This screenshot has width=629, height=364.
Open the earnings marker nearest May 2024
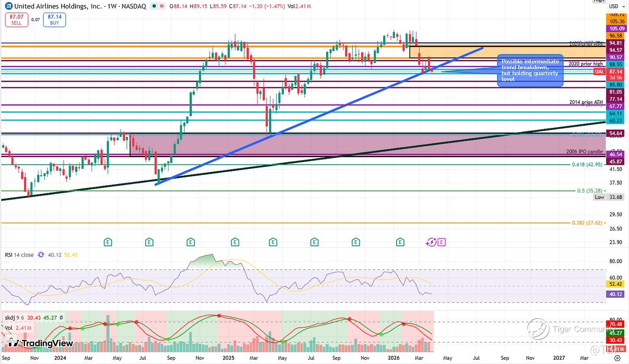[x=108, y=242]
